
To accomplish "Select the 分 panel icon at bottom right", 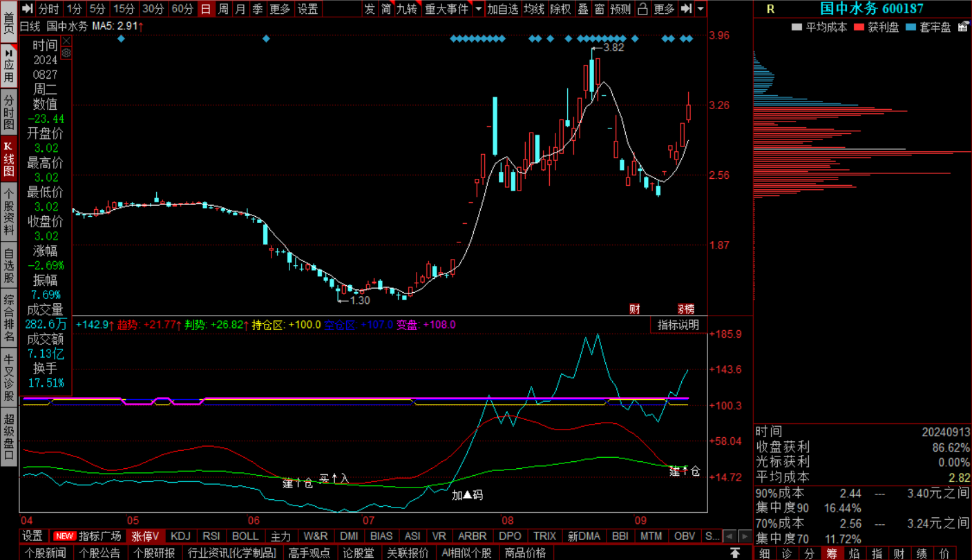I will (809, 553).
